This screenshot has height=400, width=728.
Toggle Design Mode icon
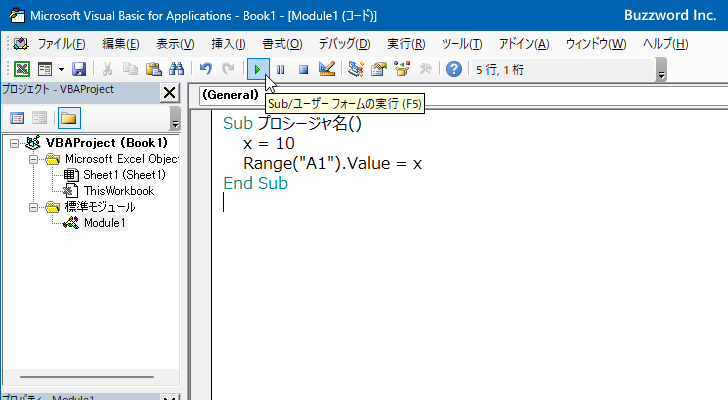[327, 69]
